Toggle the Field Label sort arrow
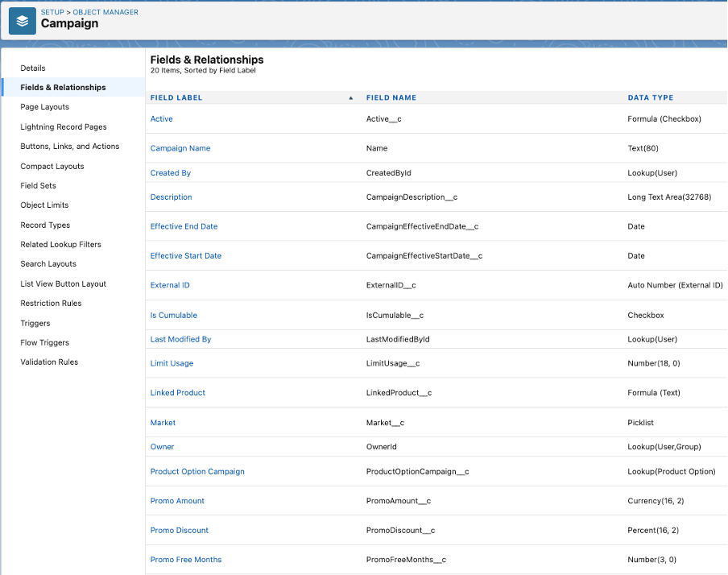This screenshot has height=575, width=728. point(351,98)
